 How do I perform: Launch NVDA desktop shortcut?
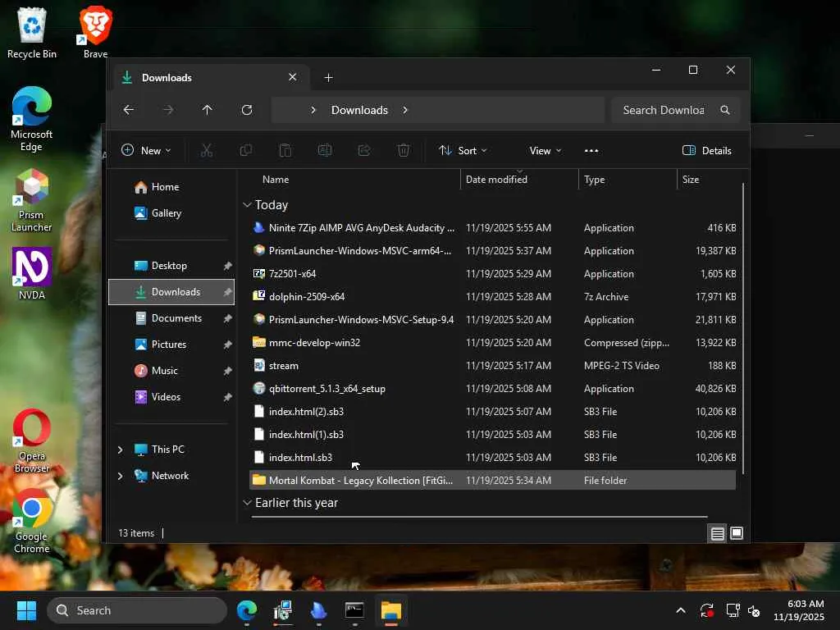tap(32, 273)
